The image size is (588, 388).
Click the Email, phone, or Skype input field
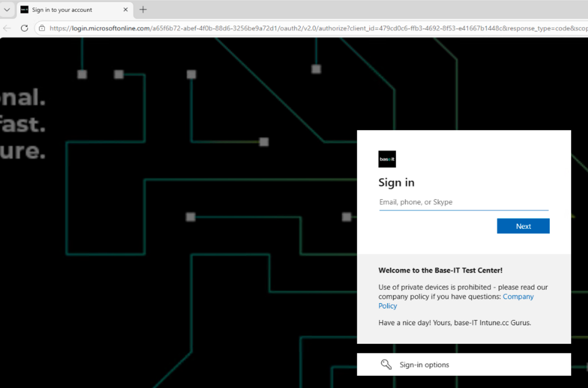pos(463,202)
